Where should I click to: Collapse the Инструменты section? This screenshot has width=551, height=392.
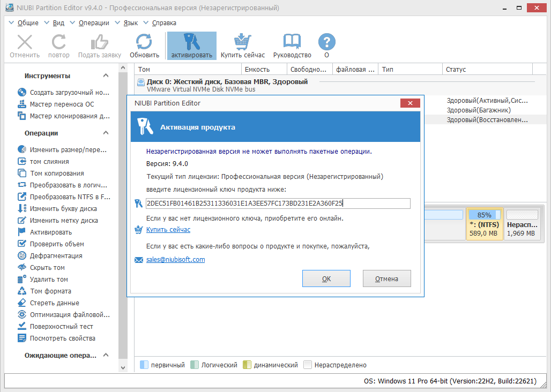tap(106, 76)
